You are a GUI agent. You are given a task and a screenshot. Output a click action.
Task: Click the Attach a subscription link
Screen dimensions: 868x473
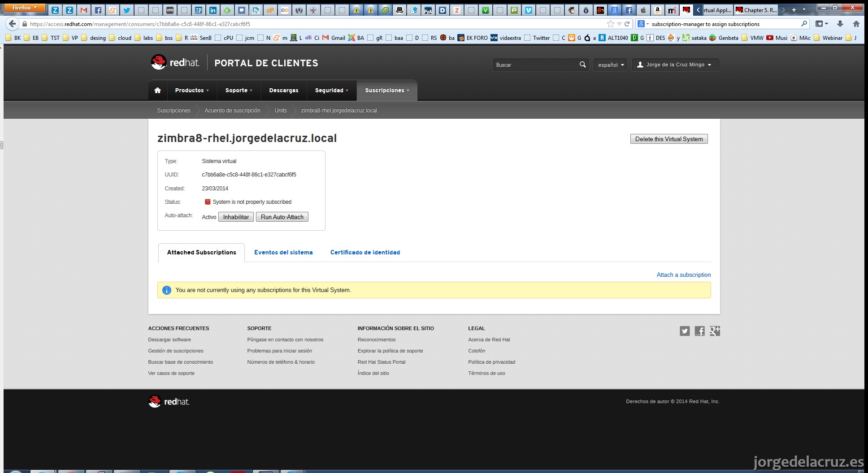pyautogui.click(x=684, y=275)
